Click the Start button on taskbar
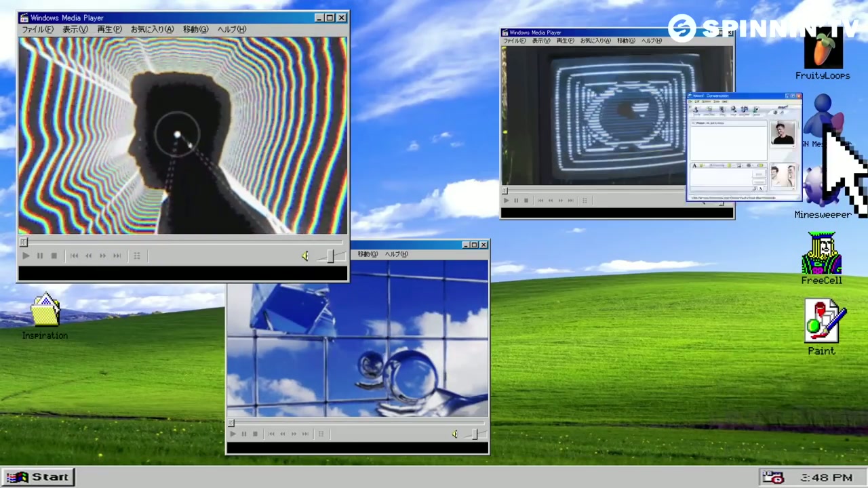The width and height of the screenshot is (868, 488). click(38, 477)
